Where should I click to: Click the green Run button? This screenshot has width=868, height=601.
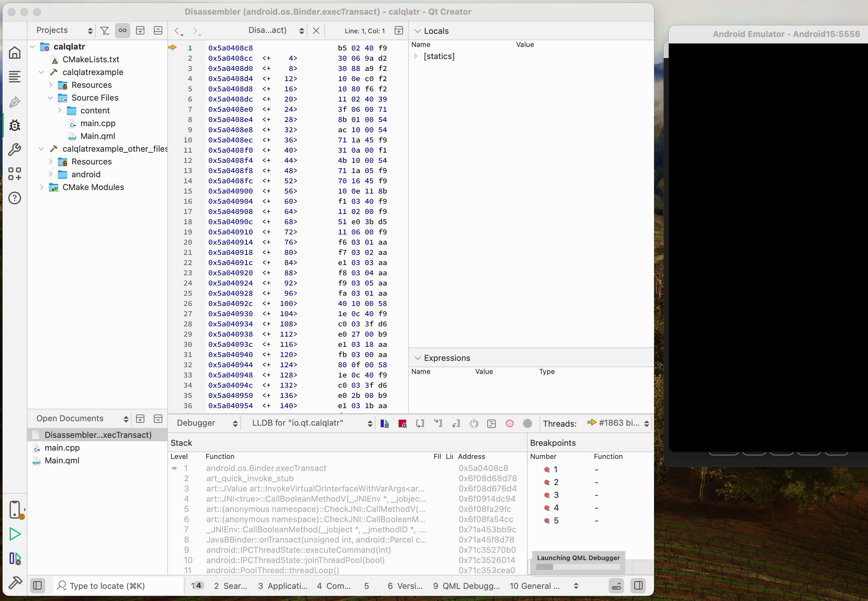(15, 534)
